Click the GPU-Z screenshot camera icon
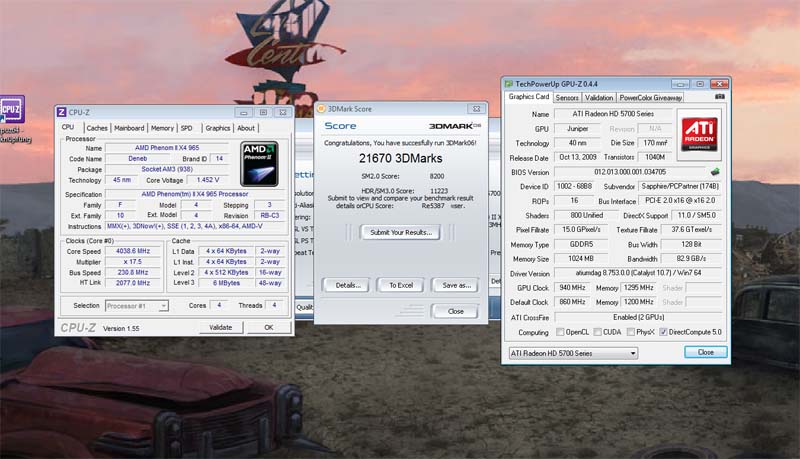 tap(719, 96)
